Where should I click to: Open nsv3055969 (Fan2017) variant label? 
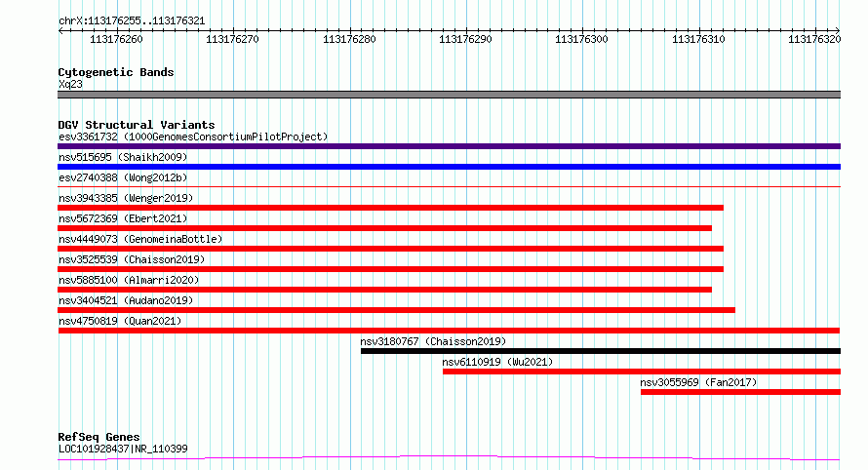click(x=698, y=382)
